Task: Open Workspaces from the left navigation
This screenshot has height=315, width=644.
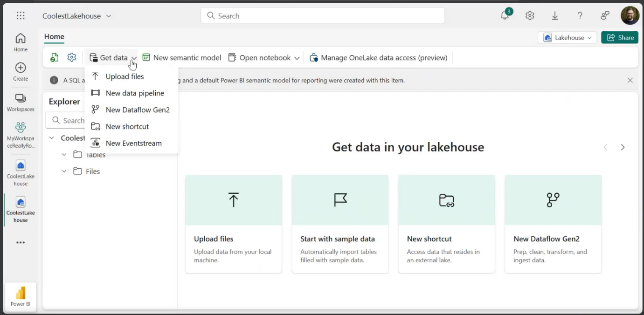Action: [20, 102]
